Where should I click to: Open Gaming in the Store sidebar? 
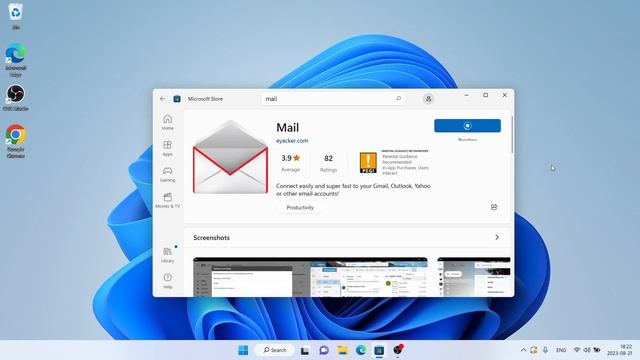168,174
